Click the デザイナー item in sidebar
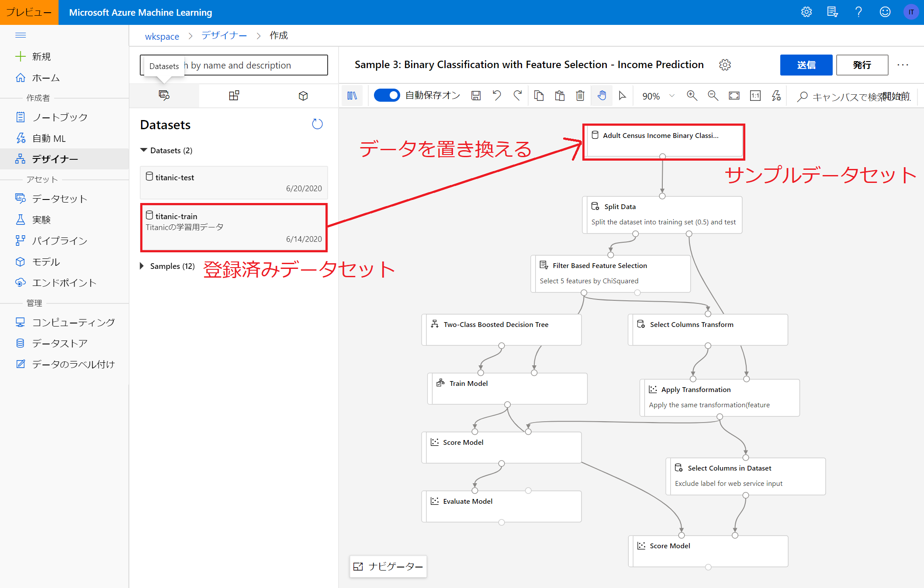Screen dimensions: 924x588 click(x=55, y=159)
